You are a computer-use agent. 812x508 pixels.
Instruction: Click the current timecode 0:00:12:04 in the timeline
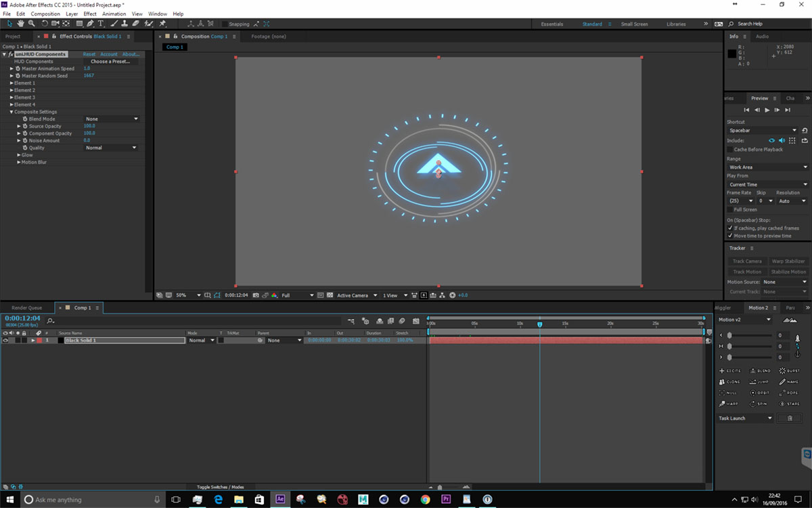(x=22, y=318)
